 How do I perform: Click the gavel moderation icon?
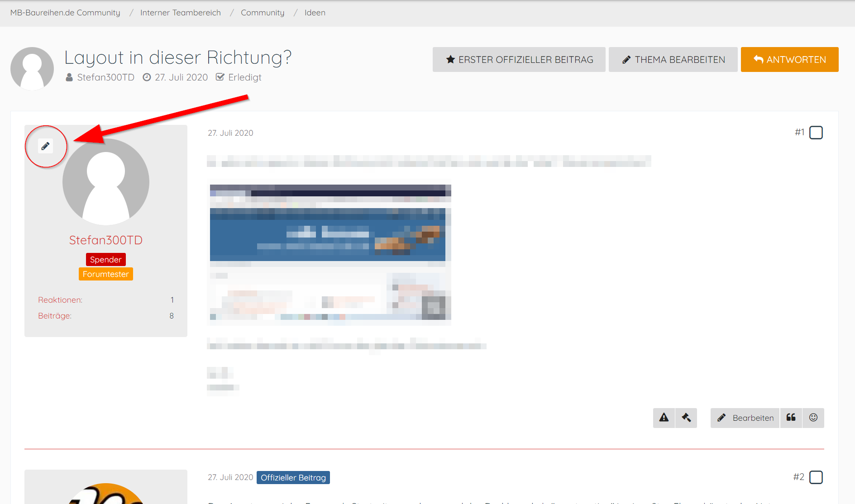tap(686, 418)
